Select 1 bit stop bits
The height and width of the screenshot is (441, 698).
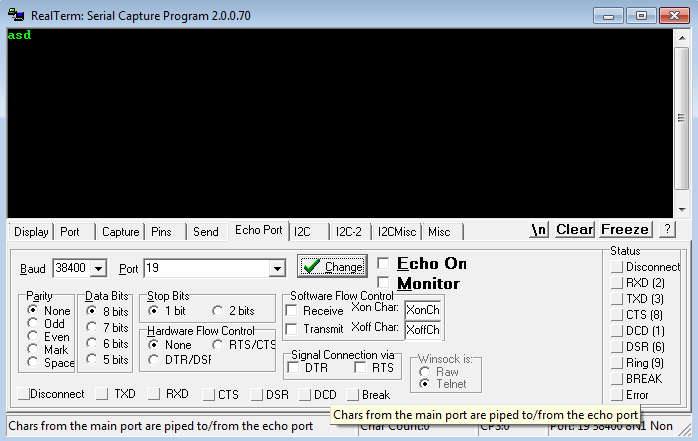point(153,311)
